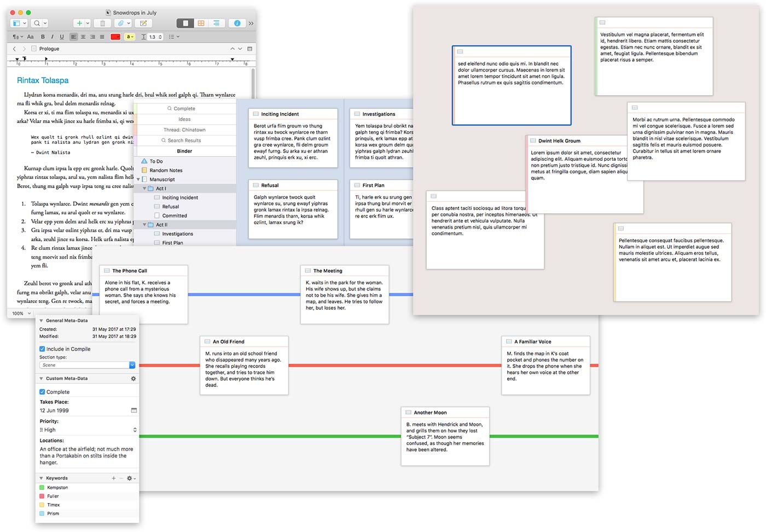Image resolution: width=766 pixels, height=532 pixels.
Task: Open list style dropdown
Action: 174,37
